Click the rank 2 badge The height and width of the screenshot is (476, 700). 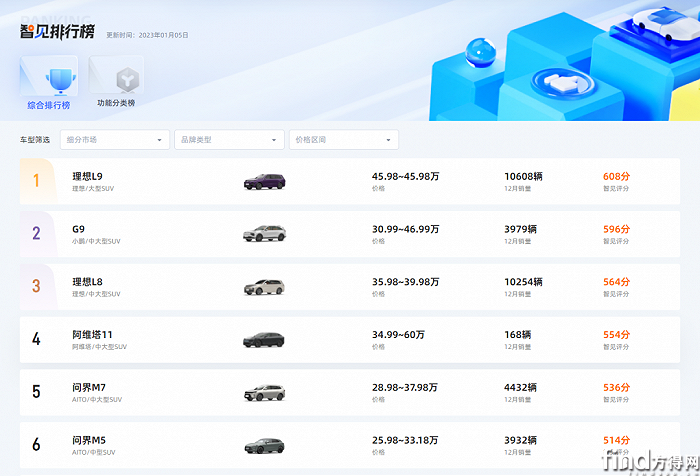(38, 234)
